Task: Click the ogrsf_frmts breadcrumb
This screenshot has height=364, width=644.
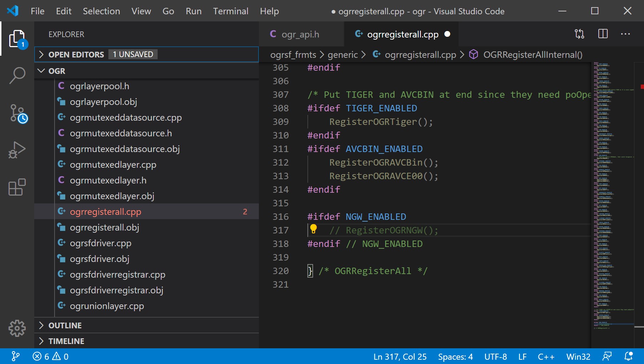Action: 293,55
